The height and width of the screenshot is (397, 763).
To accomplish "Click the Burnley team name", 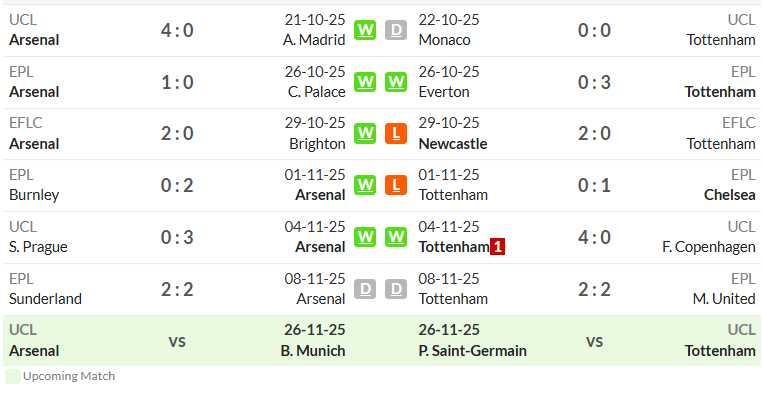I will [34, 195].
